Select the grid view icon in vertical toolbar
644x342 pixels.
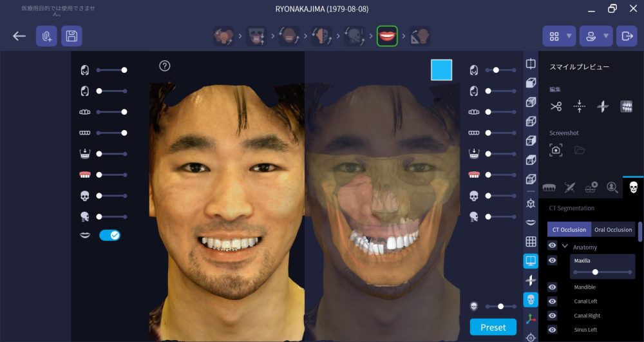tap(531, 242)
